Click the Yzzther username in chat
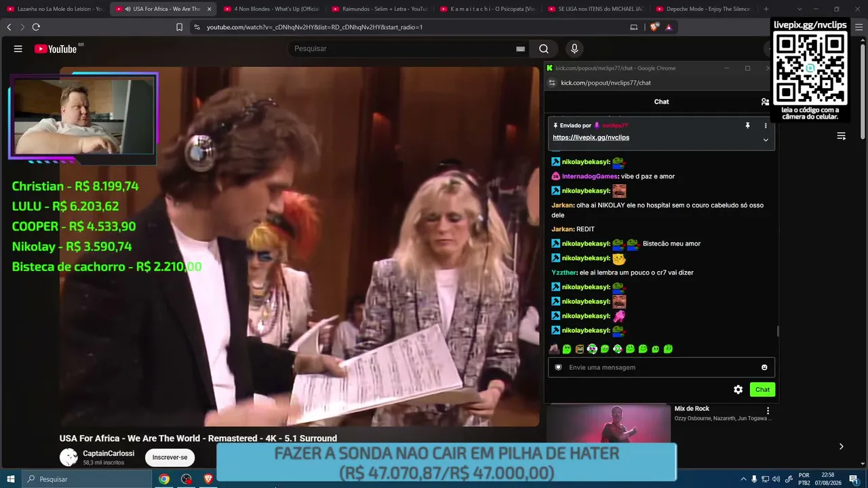The height and width of the screenshot is (488, 868). click(564, 272)
